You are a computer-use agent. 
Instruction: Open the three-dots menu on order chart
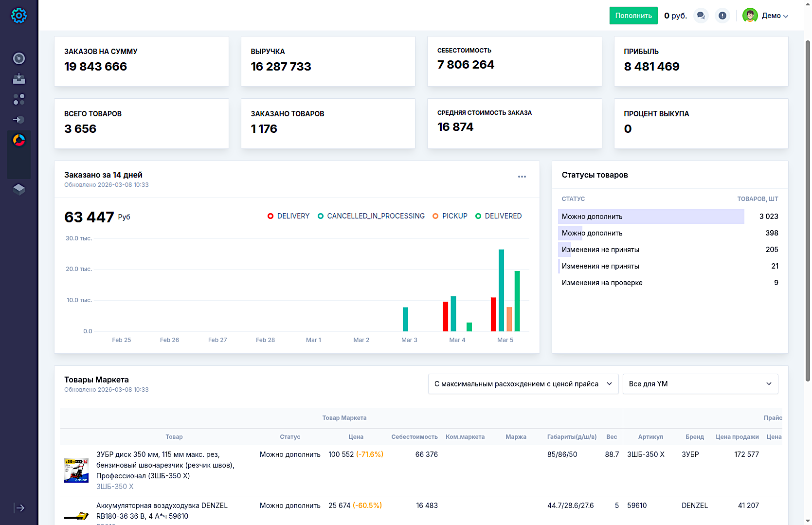coord(522,177)
